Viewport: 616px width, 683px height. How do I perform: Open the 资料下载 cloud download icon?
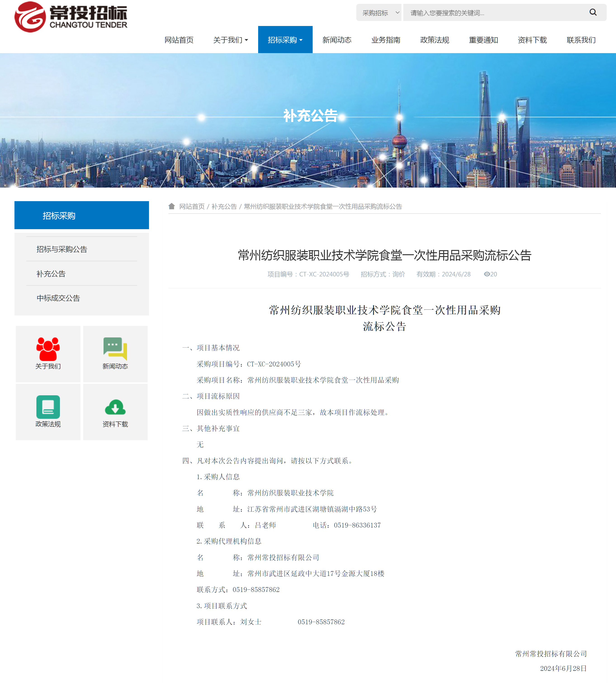pos(115,407)
